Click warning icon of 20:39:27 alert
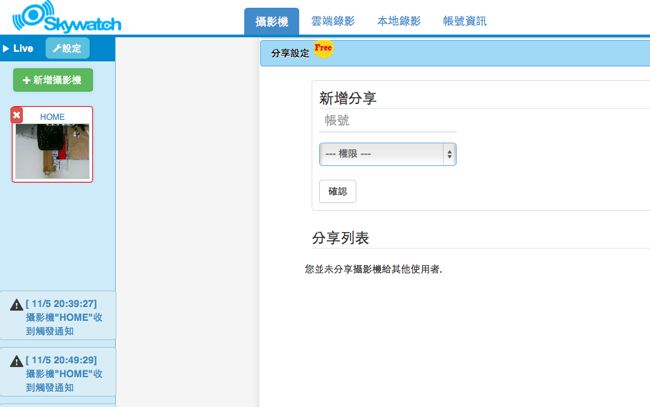650x407 pixels. click(15, 304)
